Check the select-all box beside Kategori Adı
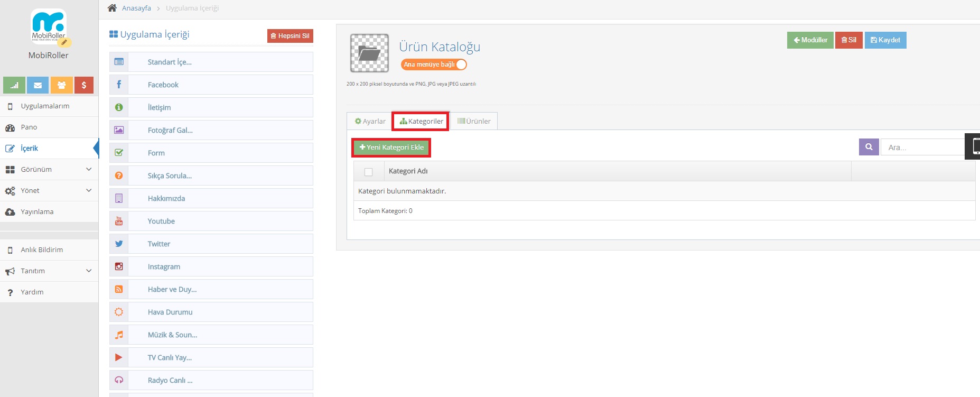Image resolution: width=980 pixels, height=397 pixels. point(369,172)
